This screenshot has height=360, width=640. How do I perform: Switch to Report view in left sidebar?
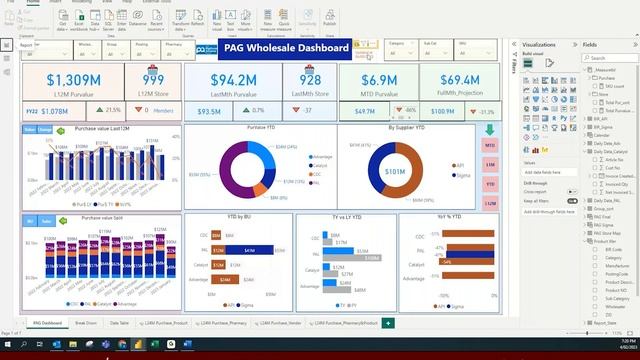[x=7, y=45]
